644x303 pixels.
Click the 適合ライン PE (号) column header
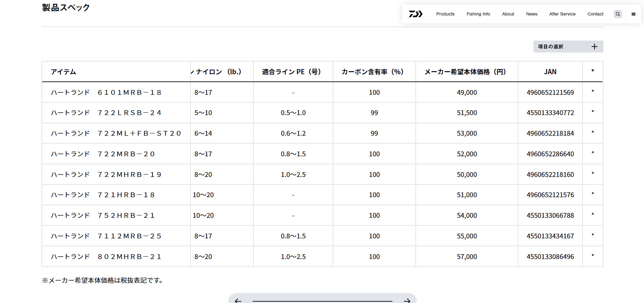pos(293,72)
